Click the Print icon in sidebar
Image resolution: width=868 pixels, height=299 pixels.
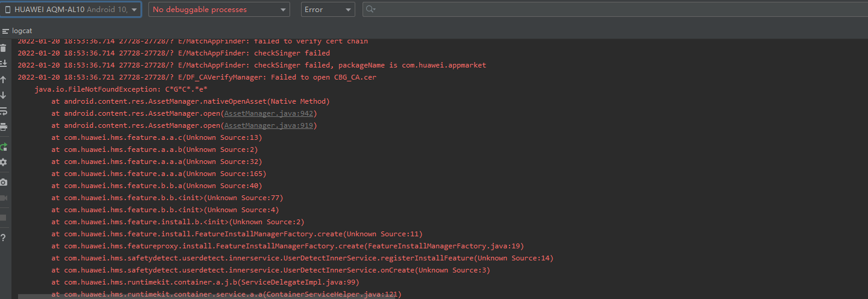click(x=4, y=127)
